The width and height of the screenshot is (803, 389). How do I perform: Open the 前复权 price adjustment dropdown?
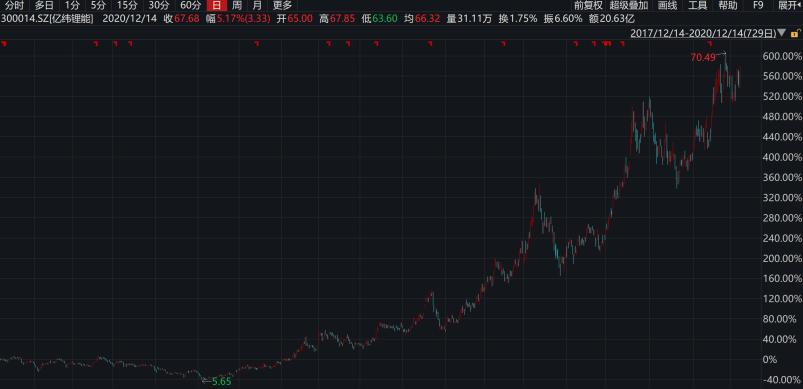588,6
